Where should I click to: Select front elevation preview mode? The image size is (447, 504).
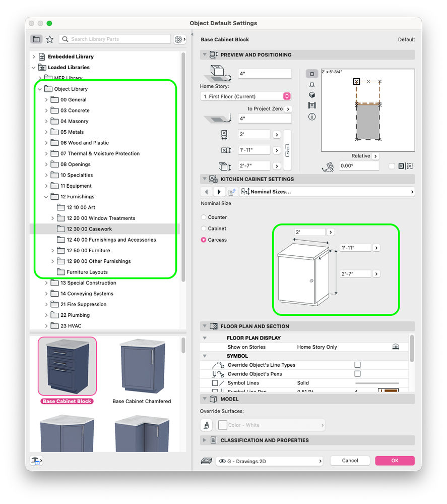(x=312, y=85)
